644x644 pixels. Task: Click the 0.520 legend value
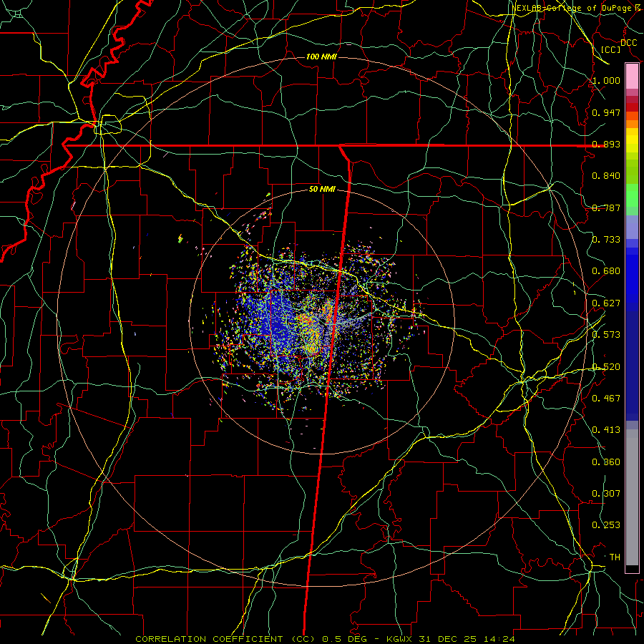(x=606, y=367)
